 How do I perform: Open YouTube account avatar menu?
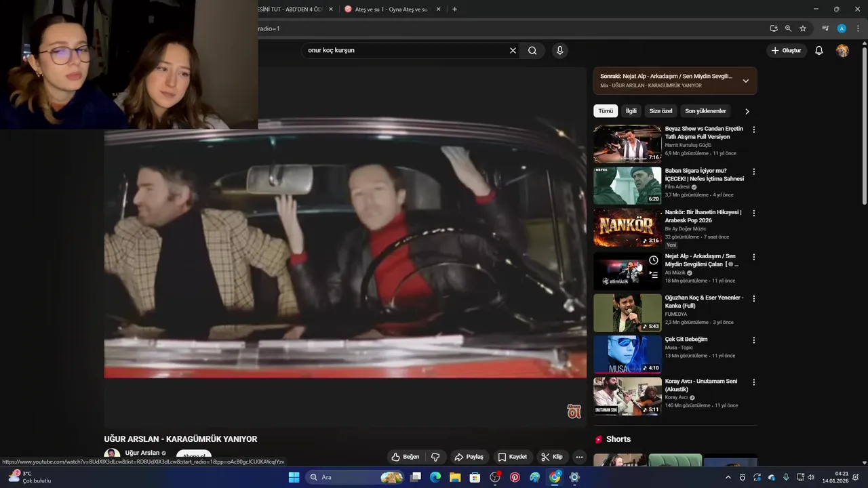(842, 50)
